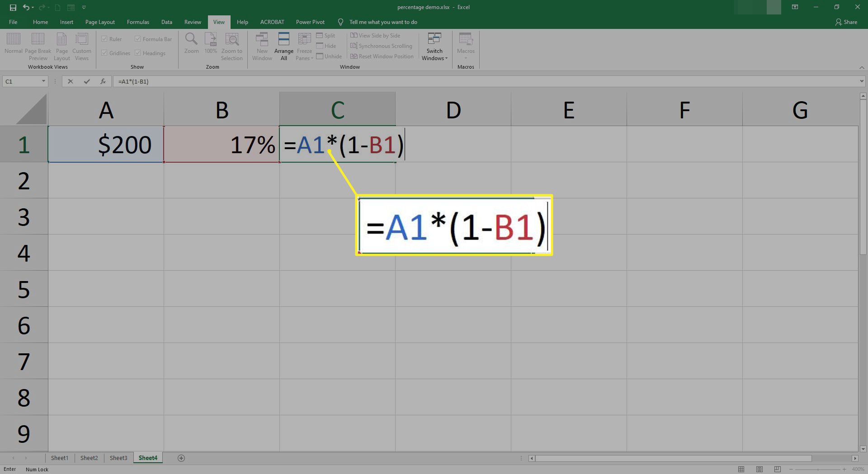Screen dimensions: 868x474
Task: Click the Select All corner triangle
Action: (x=31, y=109)
